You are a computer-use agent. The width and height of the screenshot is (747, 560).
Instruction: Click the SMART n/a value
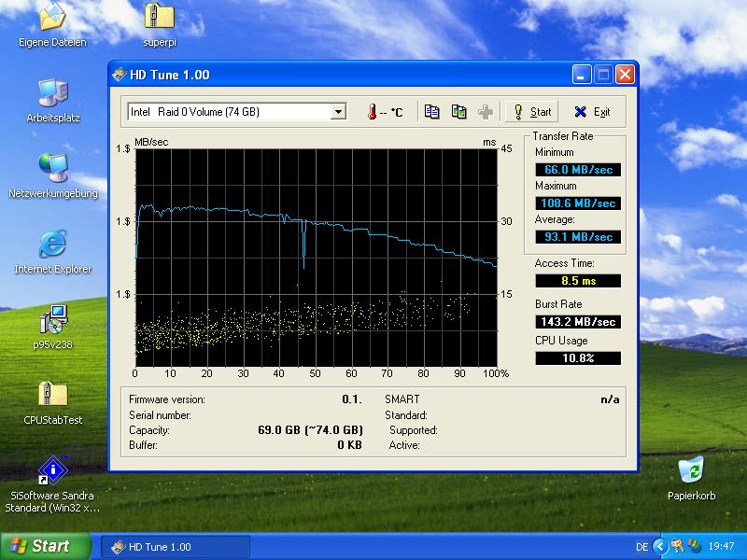610,399
